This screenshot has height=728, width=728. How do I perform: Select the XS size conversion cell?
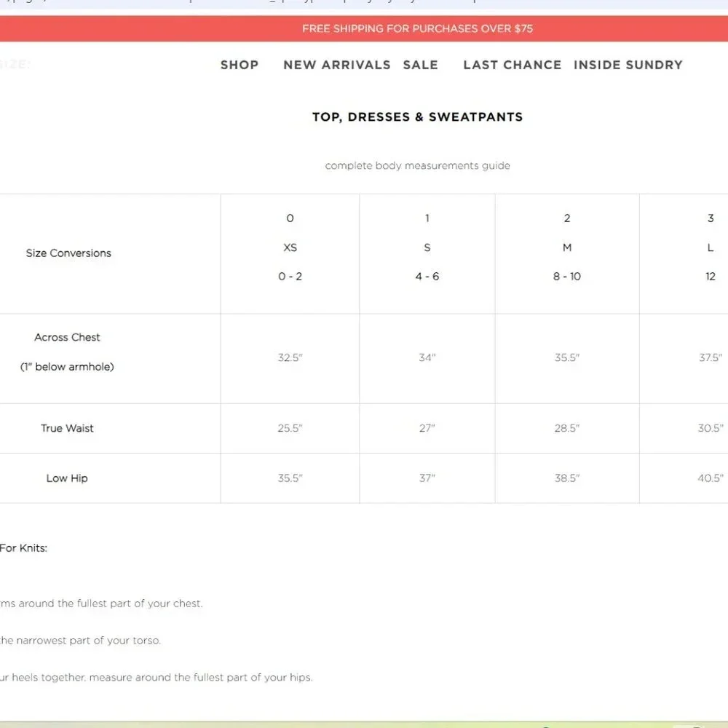coord(290,248)
